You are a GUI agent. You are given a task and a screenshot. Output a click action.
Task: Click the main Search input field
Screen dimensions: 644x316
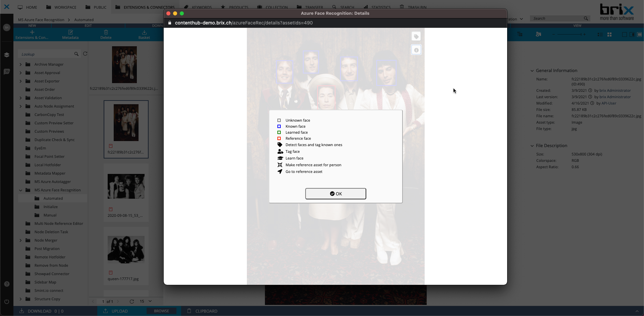557,18
